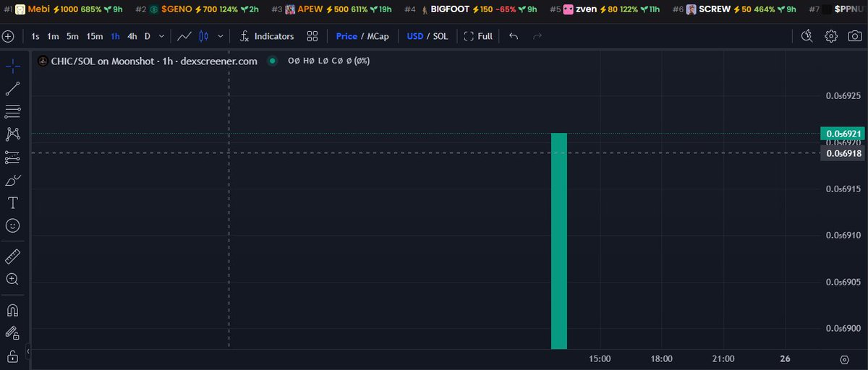The width and height of the screenshot is (868, 370).
Task: Open the quick search icon
Action: tap(808, 36)
